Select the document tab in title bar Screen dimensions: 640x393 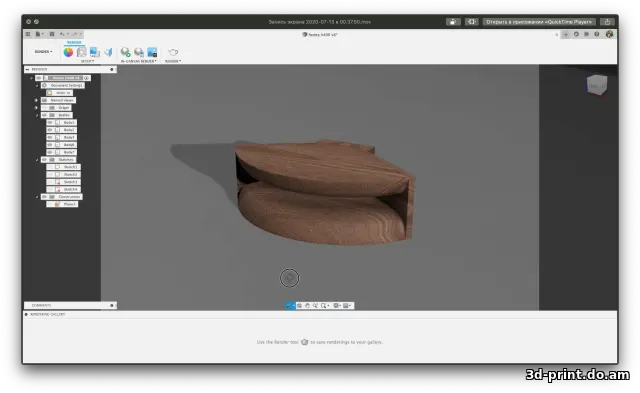[320, 35]
